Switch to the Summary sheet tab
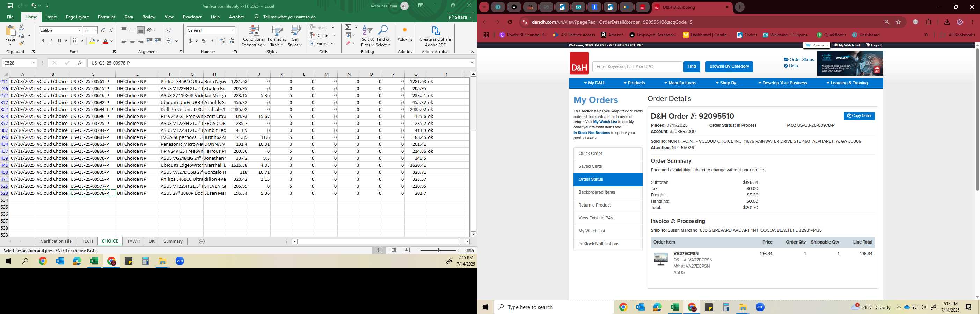This screenshot has height=314, width=980. [x=173, y=241]
